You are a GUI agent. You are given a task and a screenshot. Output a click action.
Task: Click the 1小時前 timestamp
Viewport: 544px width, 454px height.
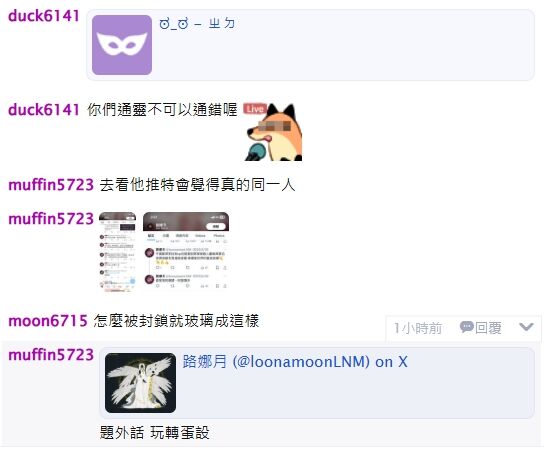tap(418, 328)
